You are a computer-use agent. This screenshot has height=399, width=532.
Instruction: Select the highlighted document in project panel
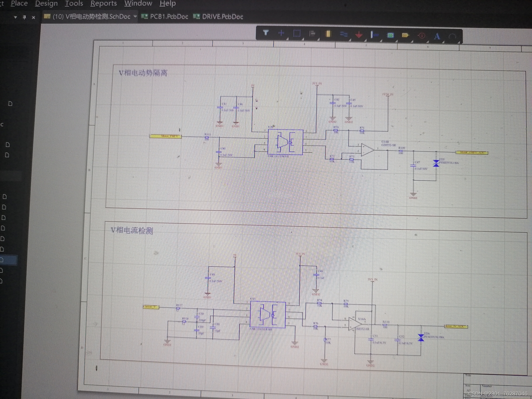(x=8, y=260)
